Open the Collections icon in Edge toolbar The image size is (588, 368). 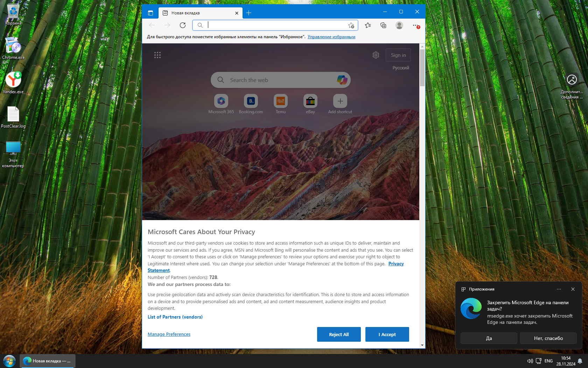[383, 25]
